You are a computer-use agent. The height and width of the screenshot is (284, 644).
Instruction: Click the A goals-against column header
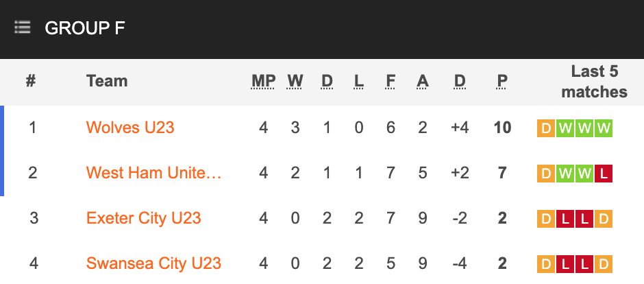422,82
